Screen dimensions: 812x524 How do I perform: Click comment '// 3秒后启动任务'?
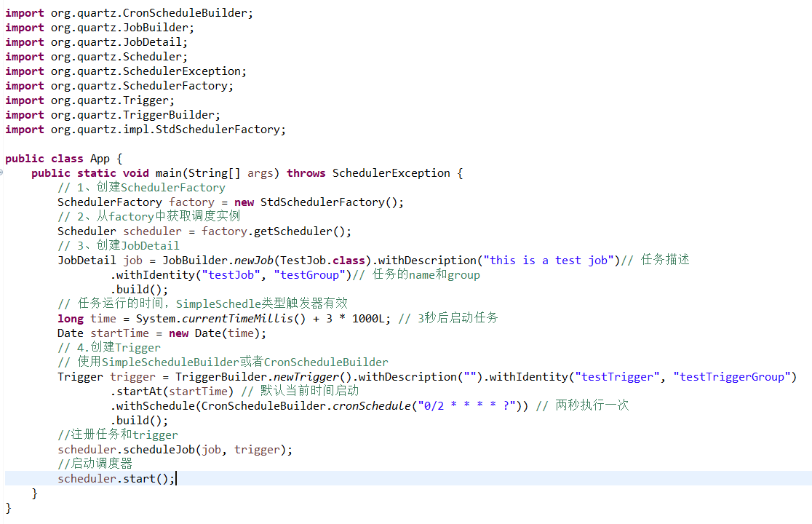448,318
